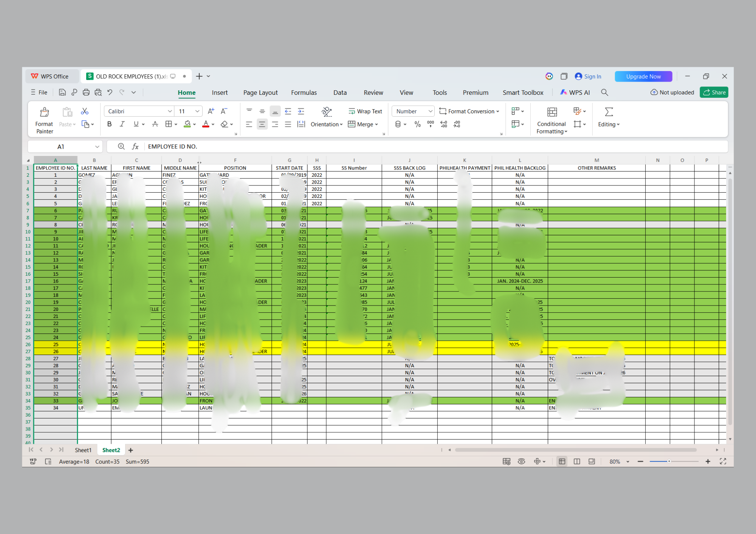This screenshot has height=534, width=756.
Task: Click the Format Painter icon
Action: (x=44, y=112)
